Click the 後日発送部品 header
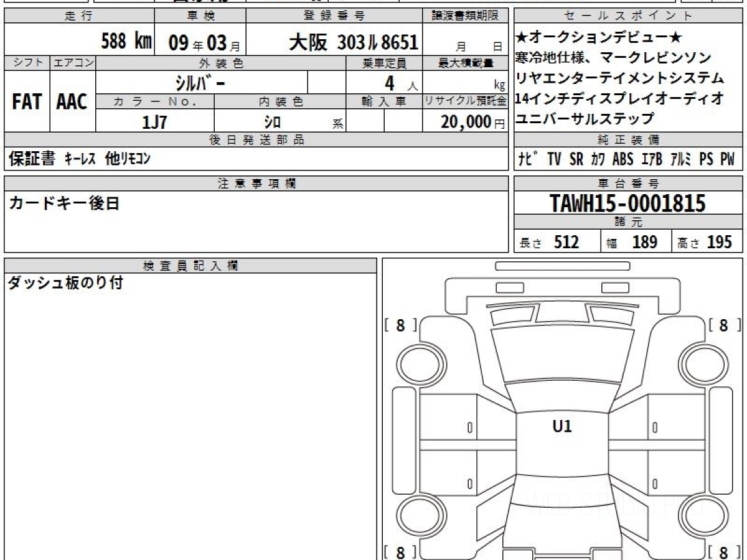 (x=256, y=140)
